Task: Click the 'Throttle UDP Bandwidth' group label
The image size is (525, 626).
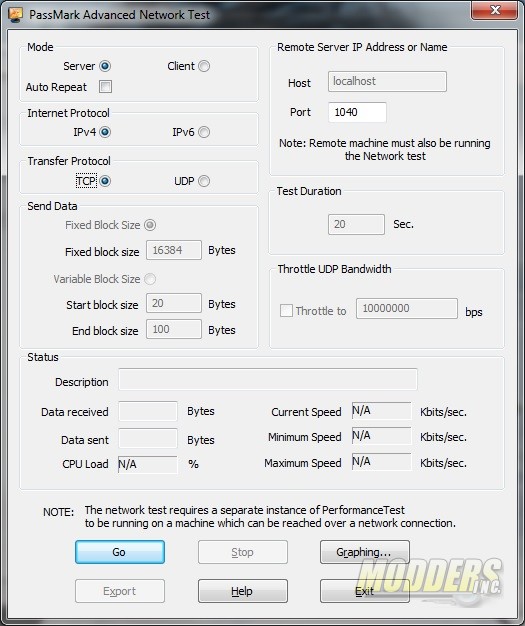Action: 334,269
